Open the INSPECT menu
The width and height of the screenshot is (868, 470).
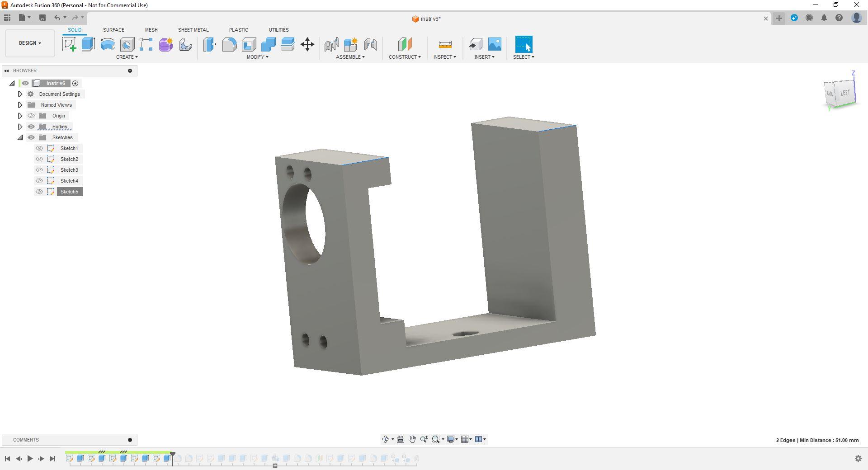pos(445,57)
